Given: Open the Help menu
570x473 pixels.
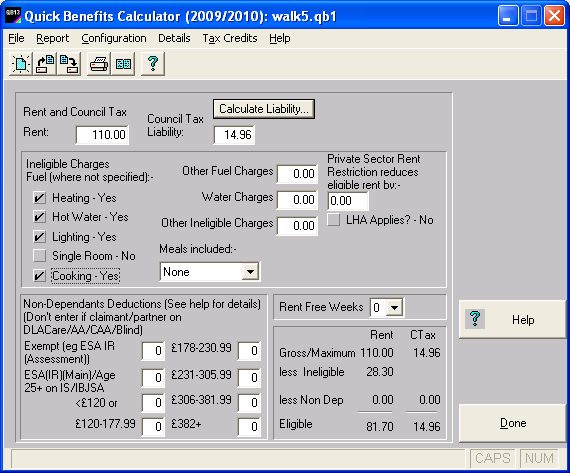Looking at the screenshot, I should pyautogui.click(x=280, y=38).
